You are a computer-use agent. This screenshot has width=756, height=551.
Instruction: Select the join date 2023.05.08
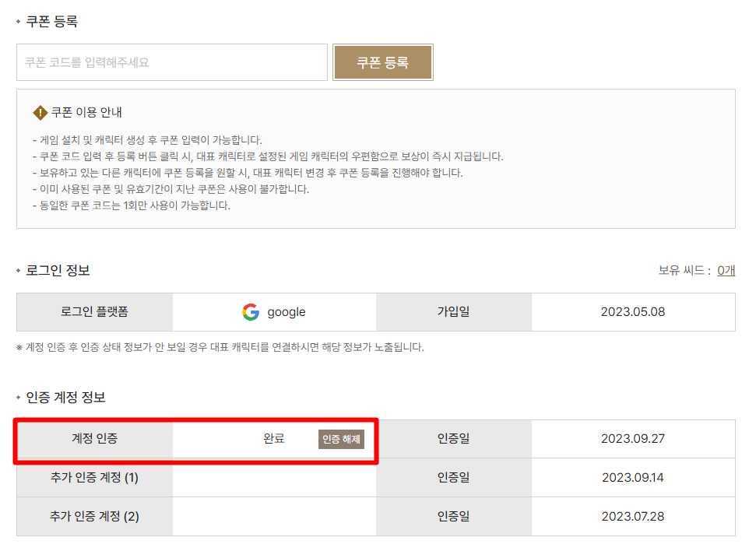tap(633, 312)
